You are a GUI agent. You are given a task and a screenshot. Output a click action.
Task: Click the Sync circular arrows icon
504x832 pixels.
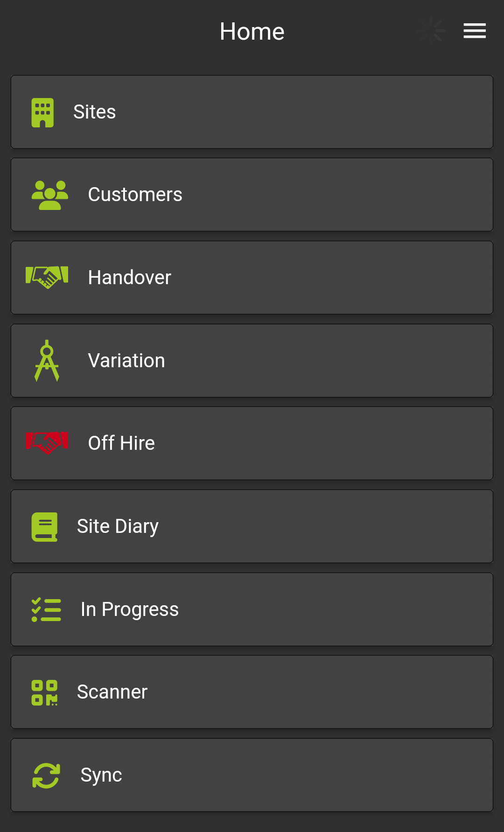[x=46, y=776]
